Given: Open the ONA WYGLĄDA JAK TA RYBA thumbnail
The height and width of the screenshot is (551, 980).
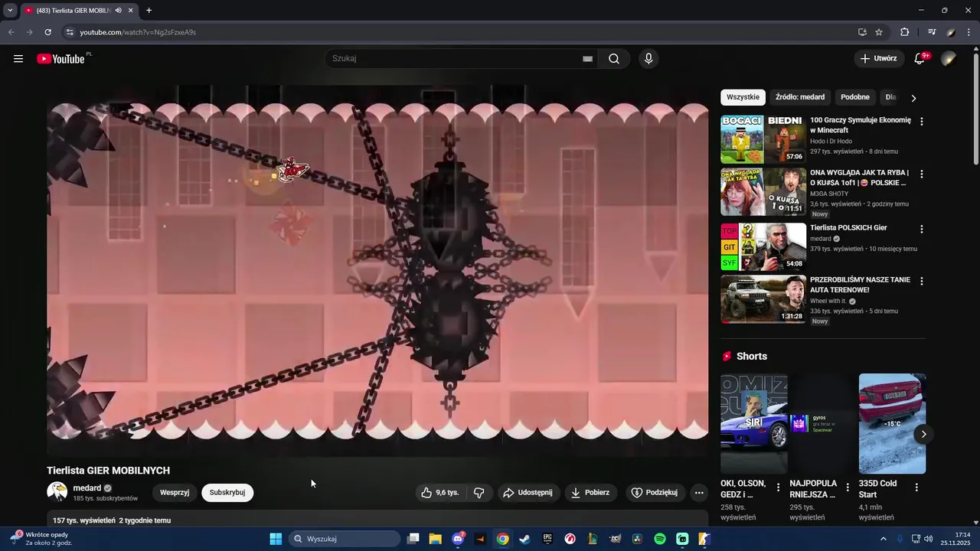Looking at the screenshot, I should [763, 192].
